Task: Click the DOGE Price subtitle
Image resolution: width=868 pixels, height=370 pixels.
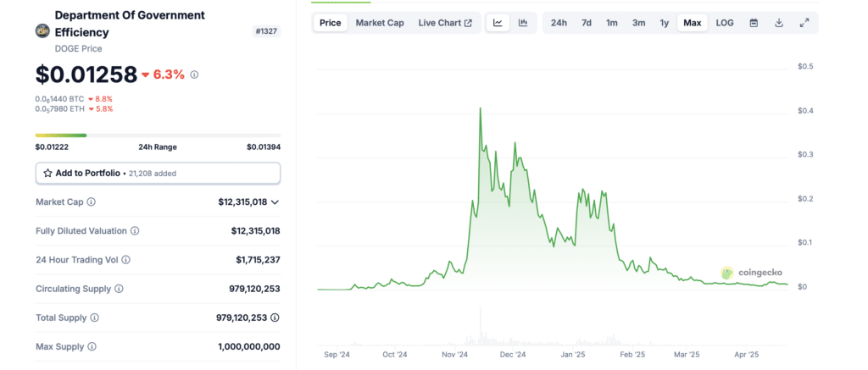Action: pos(79,48)
